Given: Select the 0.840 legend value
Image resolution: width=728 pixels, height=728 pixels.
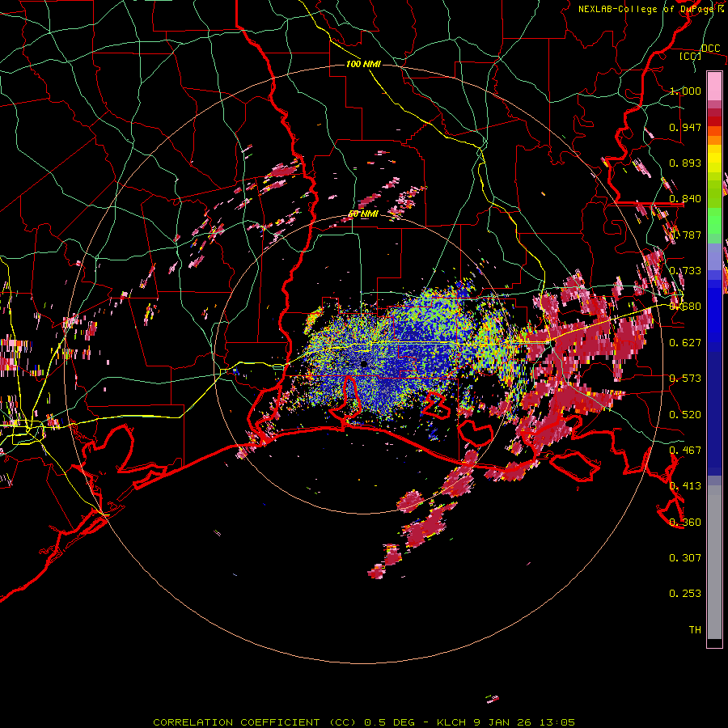Looking at the screenshot, I should pos(685,199).
